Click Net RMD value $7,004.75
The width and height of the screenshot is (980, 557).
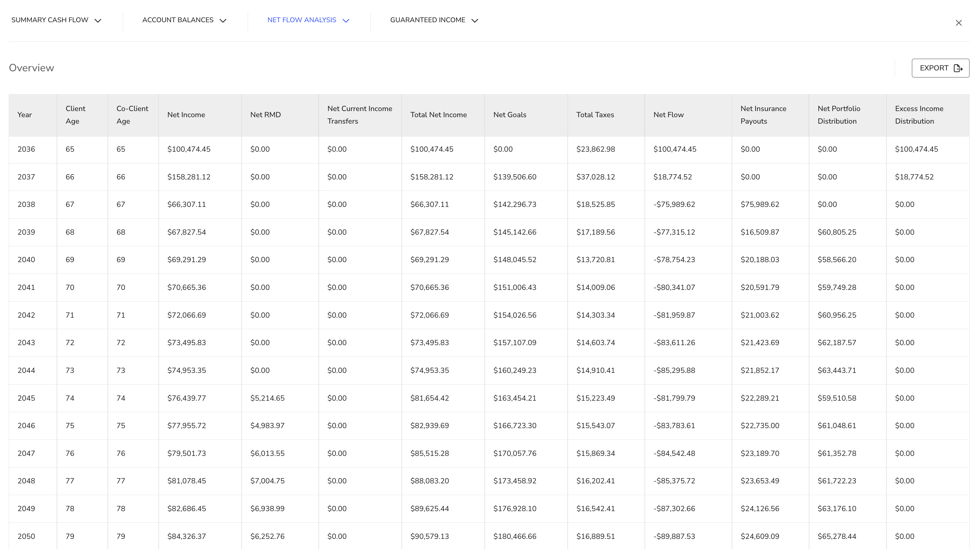tap(267, 481)
